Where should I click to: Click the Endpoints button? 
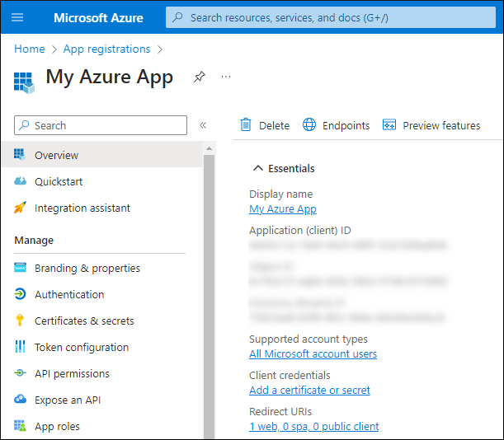pos(337,125)
